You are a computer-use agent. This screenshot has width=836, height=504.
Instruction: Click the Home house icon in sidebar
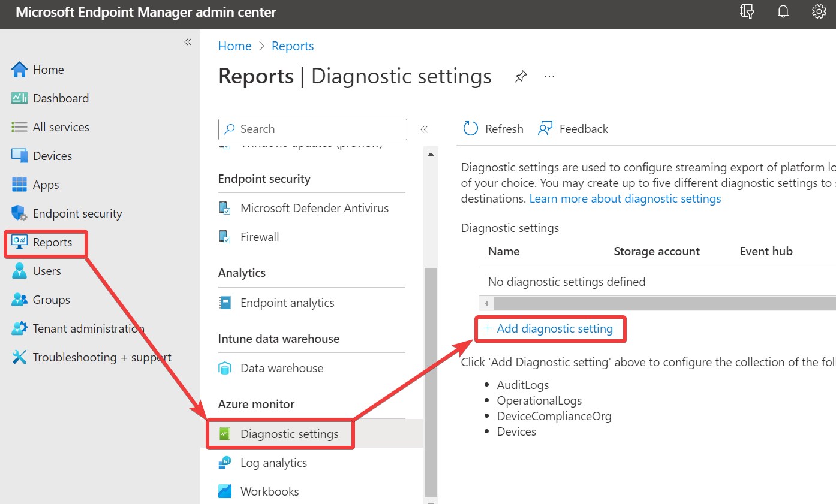click(x=19, y=70)
